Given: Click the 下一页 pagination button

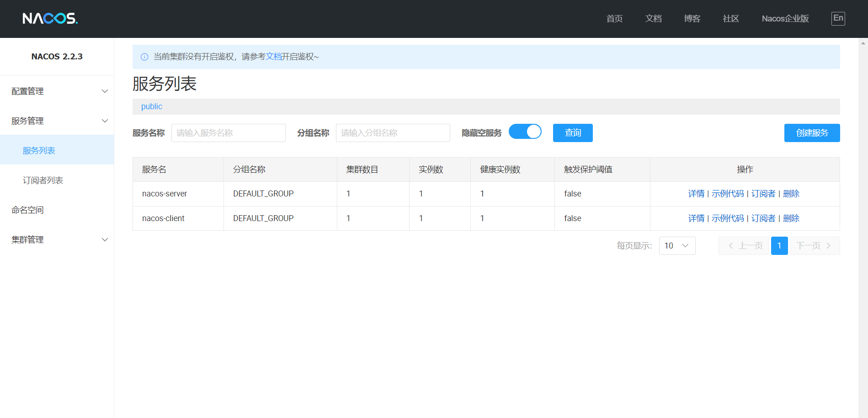Looking at the screenshot, I should pos(815,246).
